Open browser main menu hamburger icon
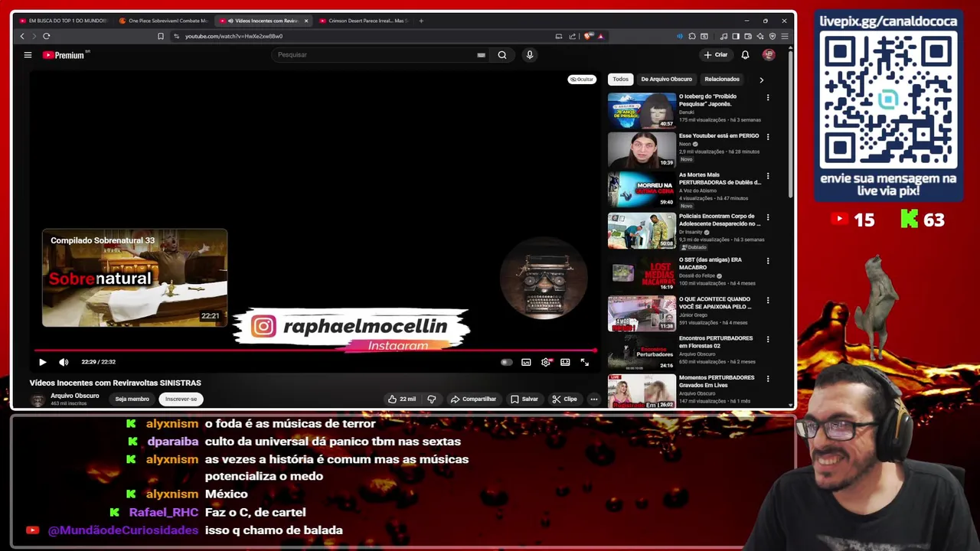This screenshot has width=980, height=551. tap(785, 36)
